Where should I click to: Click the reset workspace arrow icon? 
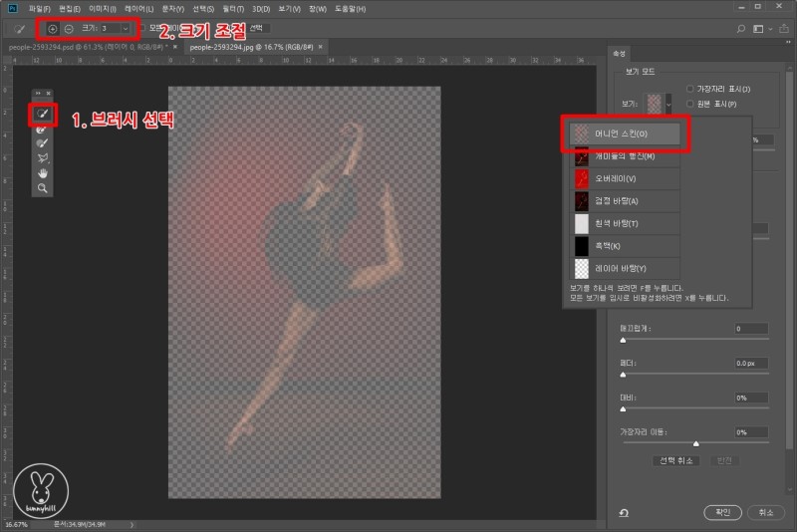(624, 512)
